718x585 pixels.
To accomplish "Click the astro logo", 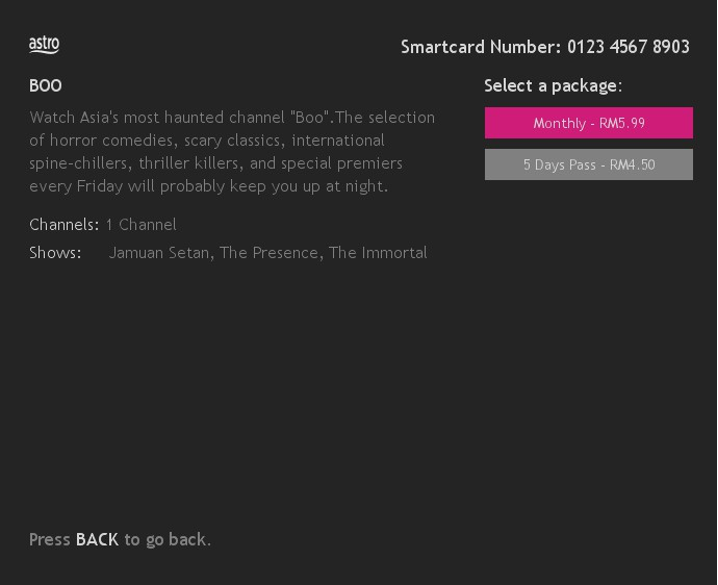I will pos(44,45).
